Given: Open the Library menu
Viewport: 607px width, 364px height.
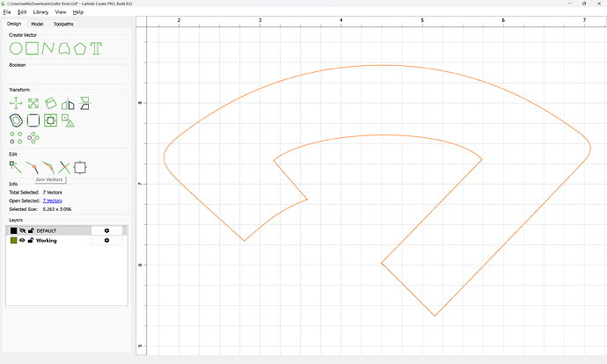Looking at the screenshot, I should 40,12.
